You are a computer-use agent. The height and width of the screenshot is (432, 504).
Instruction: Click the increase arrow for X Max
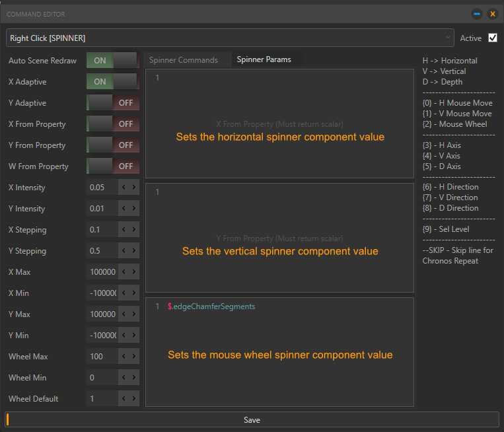point(134,272)
